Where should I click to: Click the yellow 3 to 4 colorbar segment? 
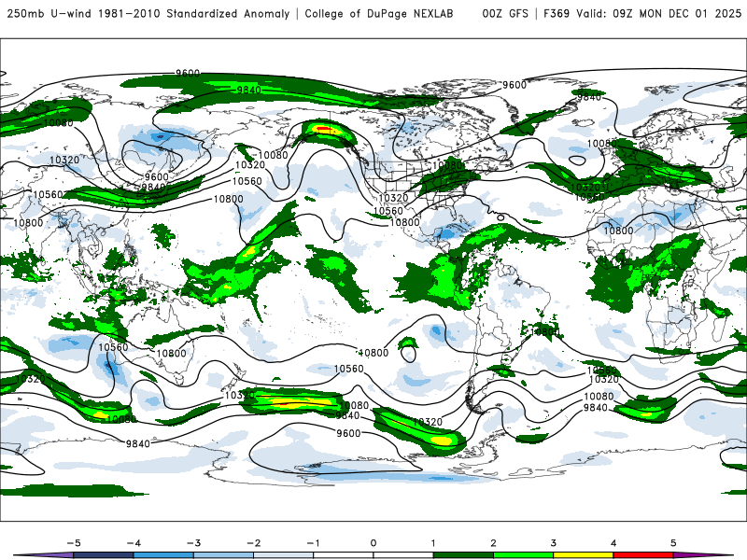point(584,555)
